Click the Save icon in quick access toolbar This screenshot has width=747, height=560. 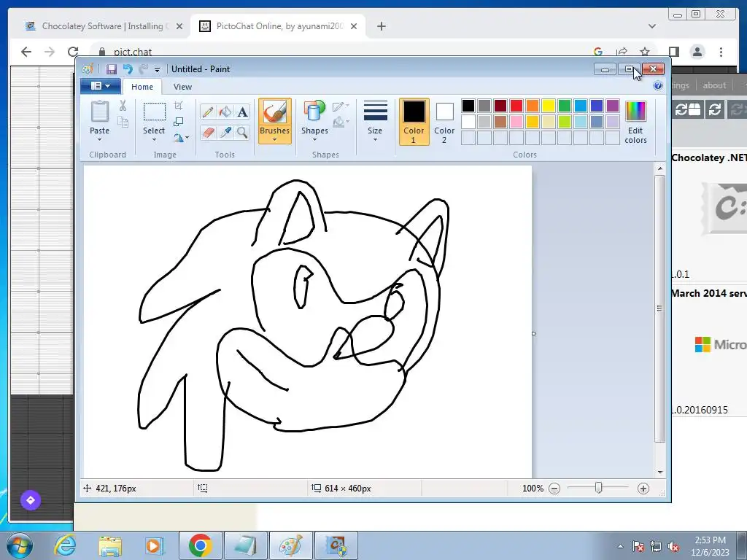click(111, 69)
